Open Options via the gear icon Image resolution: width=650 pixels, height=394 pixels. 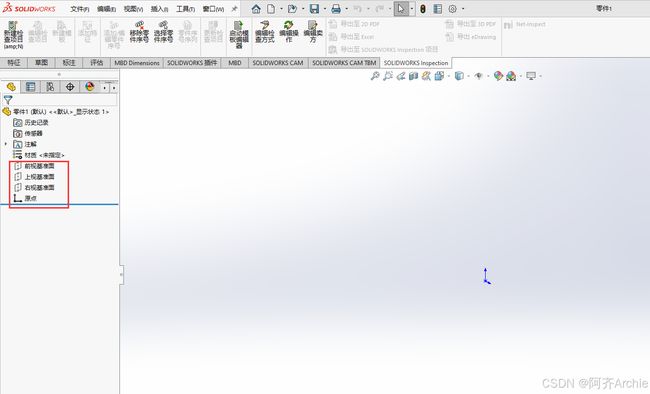[x=453, y=9]
